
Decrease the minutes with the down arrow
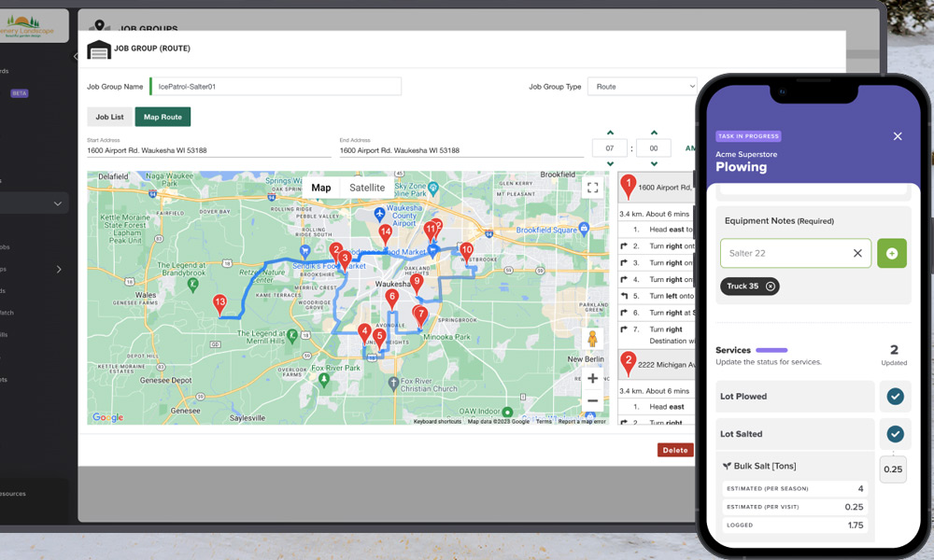point(654,164)
